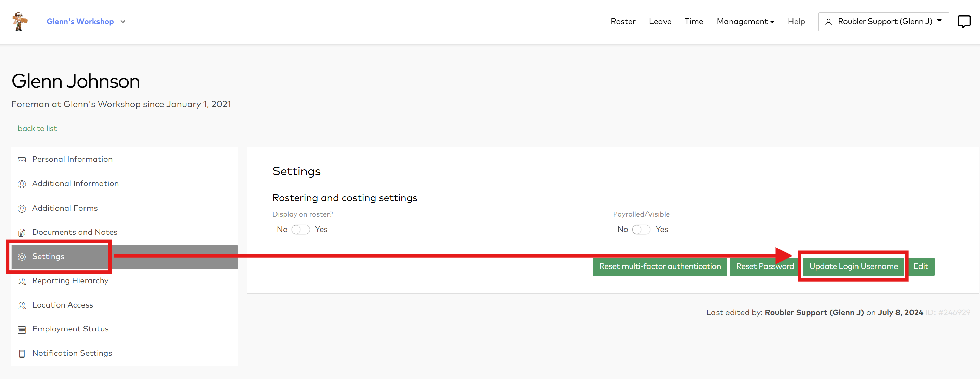Click the back to list link
980x379 pixels.
pos(37,129)
